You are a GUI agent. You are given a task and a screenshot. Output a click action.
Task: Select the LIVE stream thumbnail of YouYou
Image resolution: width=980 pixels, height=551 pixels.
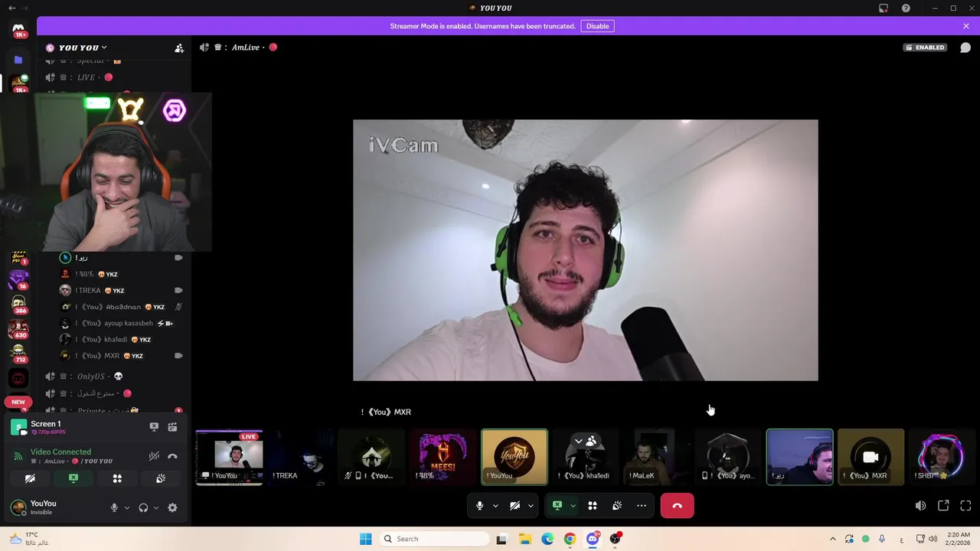(x=229, y=457)
